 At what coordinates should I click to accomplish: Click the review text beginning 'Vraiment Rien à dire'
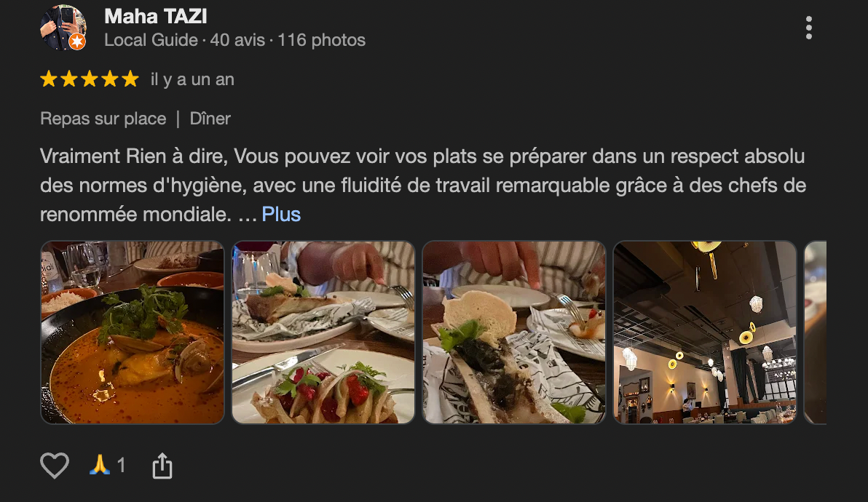[x=423, y=185]
